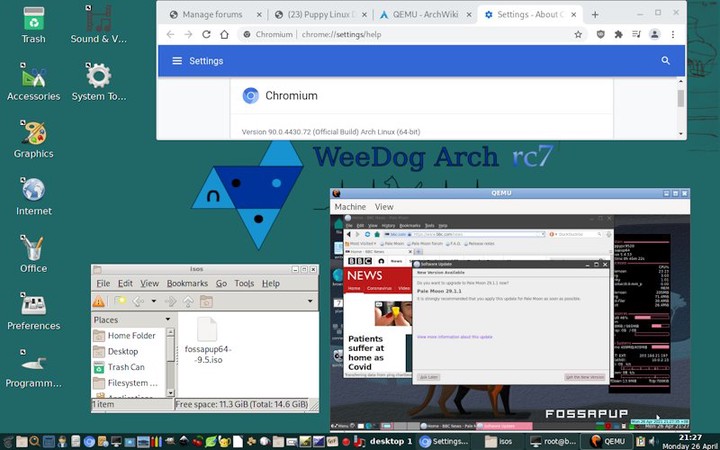Viewport: 720px width, 450px height.
Task: Click the Places pane scrollbar down arrow
Action: tap(170, 393)
